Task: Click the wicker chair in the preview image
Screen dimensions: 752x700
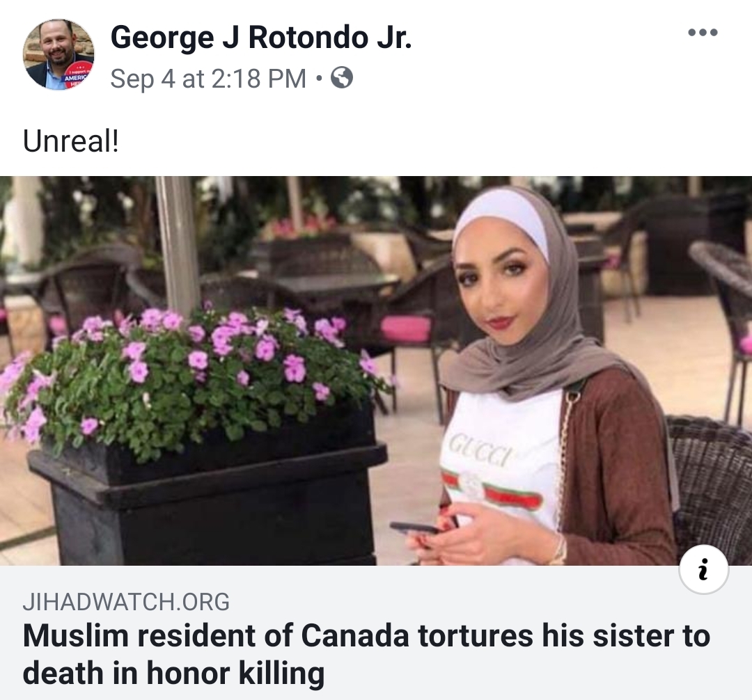Action: point(710,488)
